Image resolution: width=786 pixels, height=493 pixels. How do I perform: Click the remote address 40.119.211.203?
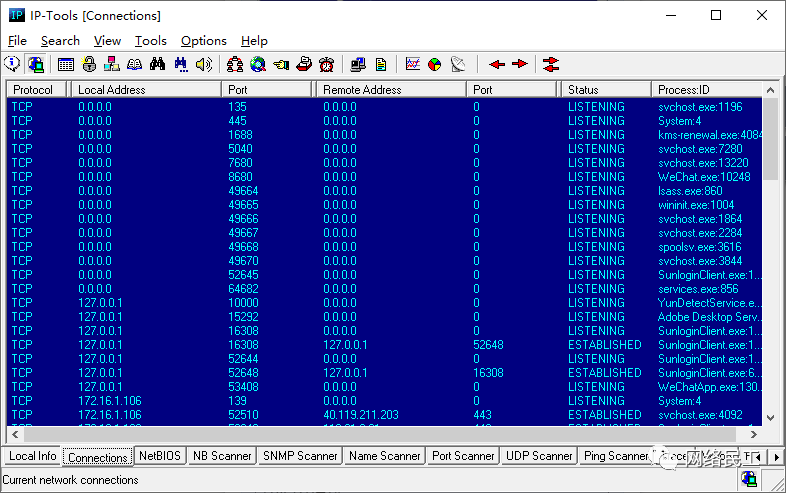[361, 415]
